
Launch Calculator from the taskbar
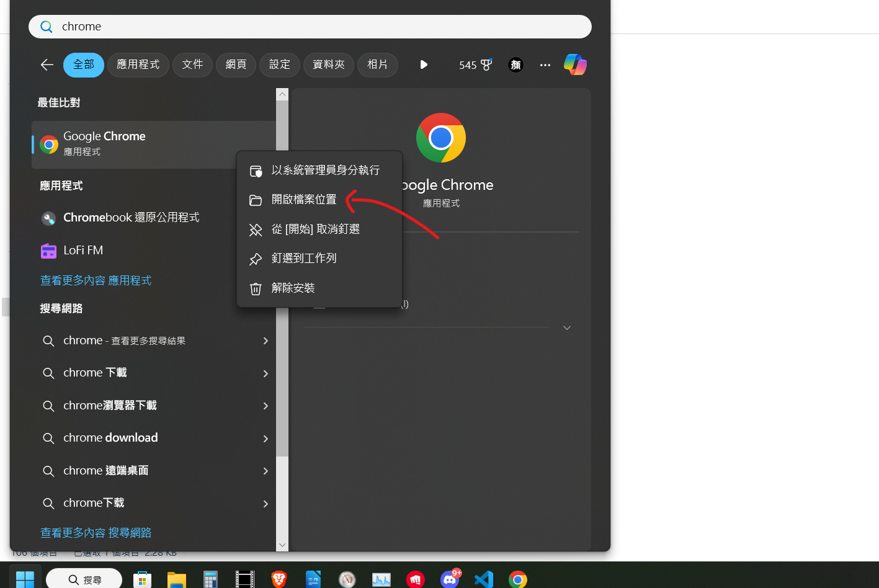211,579
